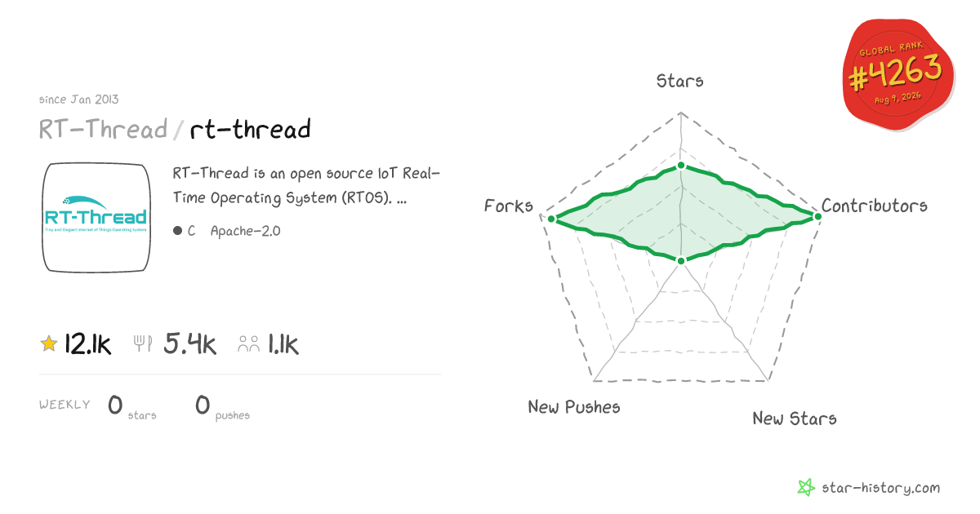Click the dark language dot beside C

click(x=177, y=231)
